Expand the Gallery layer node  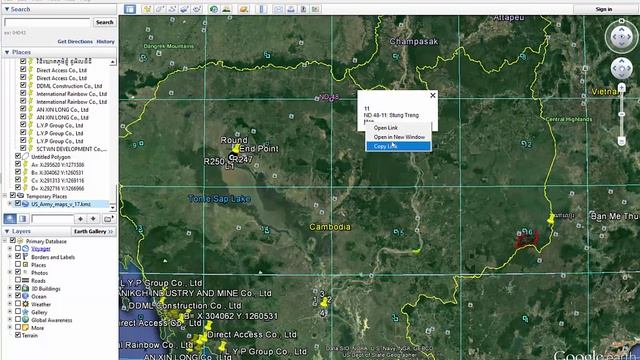click(10, 312)
